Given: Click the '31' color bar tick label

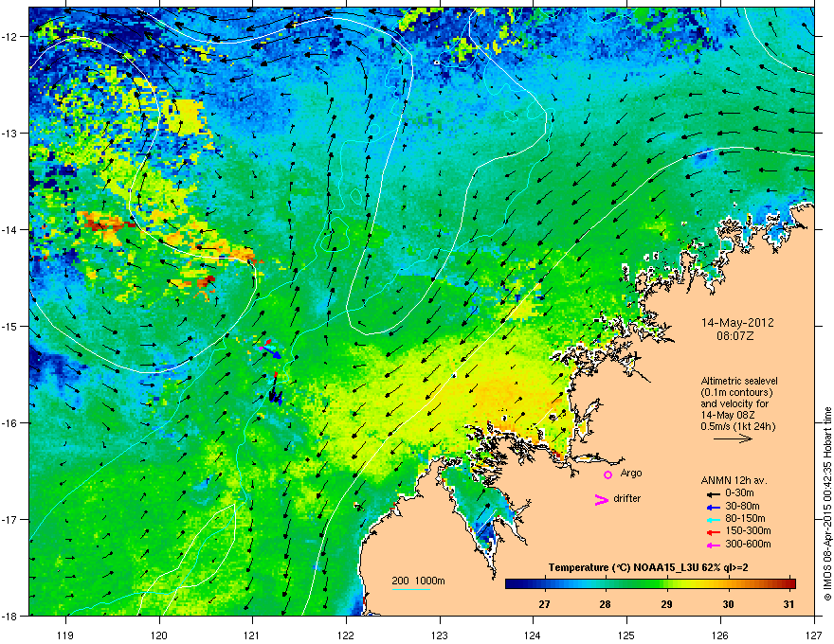Looking at the screenshot, I should click(789, 604).
